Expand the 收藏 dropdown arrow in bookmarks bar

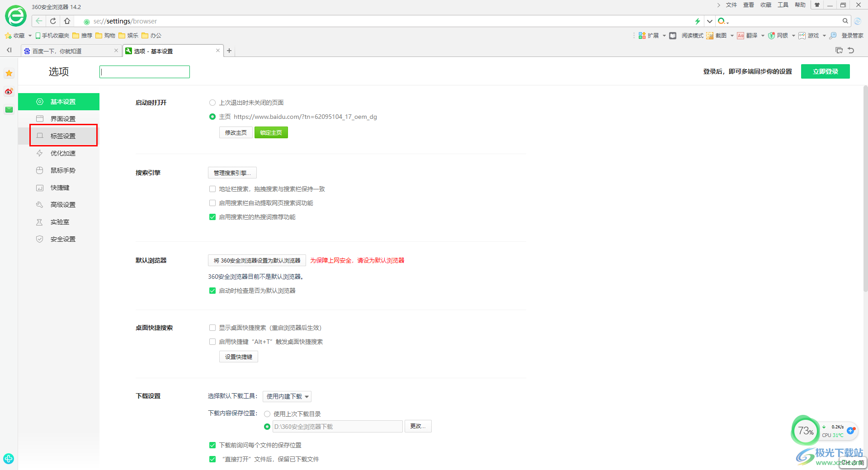tap(30, 36)
